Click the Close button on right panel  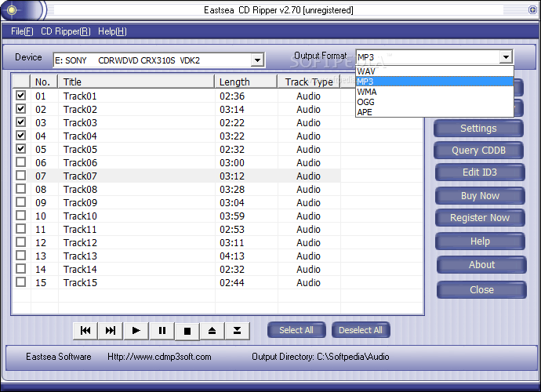[x=481, y=290]
